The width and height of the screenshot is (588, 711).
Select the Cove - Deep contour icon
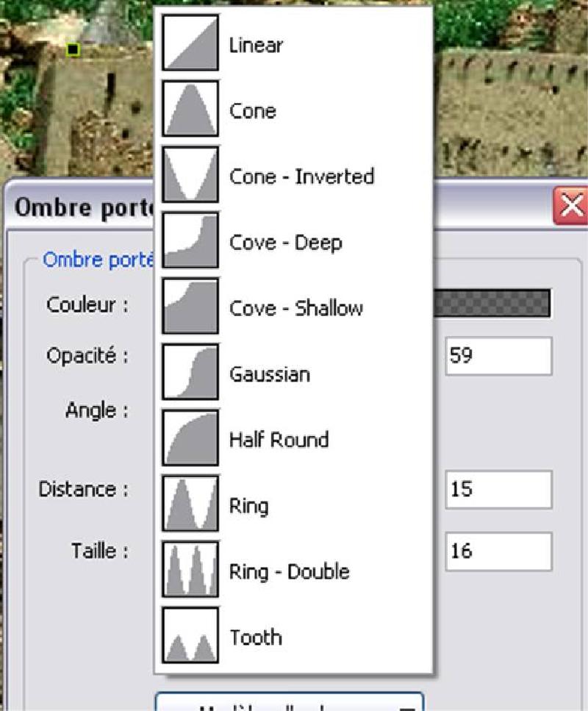(x=190, y=240)
